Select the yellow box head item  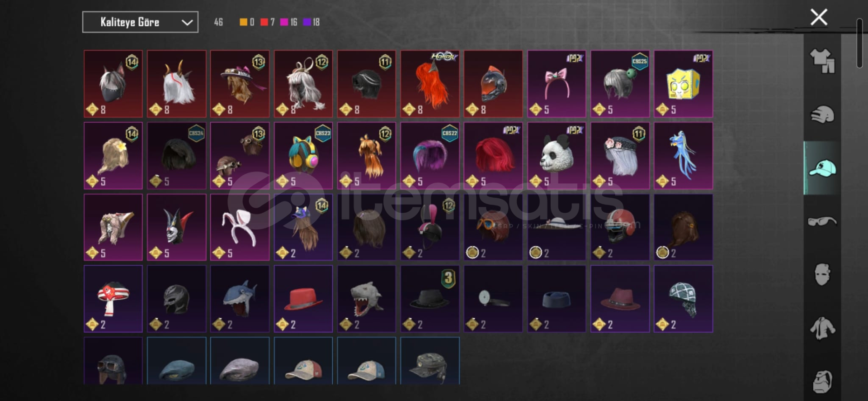pos(683,84)
